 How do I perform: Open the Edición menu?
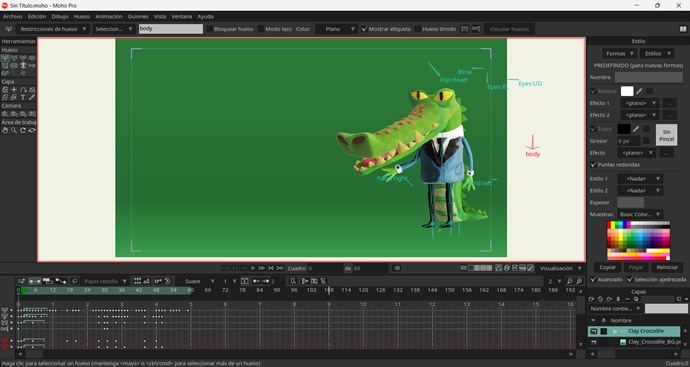(37, 16)
